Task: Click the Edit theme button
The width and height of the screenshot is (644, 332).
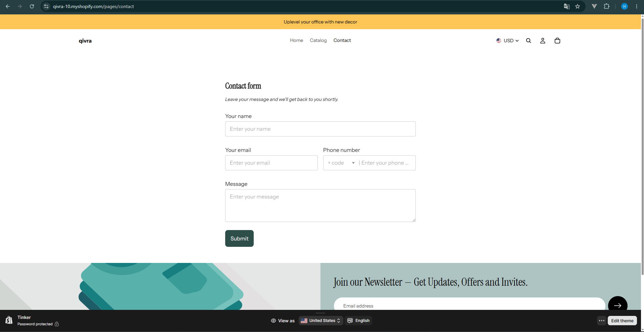Action: (622, 321)
